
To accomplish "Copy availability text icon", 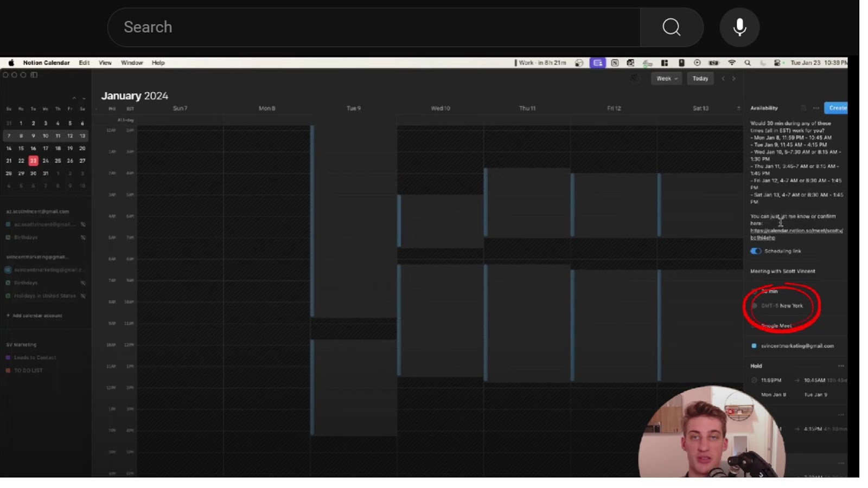I will point(803,108).
